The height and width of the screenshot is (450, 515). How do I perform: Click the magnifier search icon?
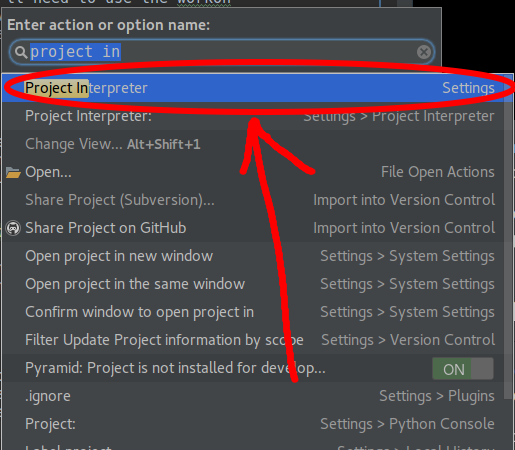(21, 52)
